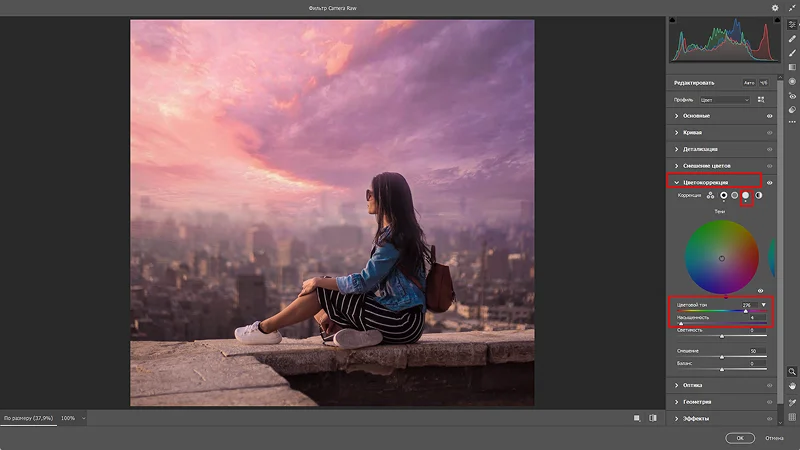Choose the graduated filter tool

pyautogui.click(x=792, y=67)
